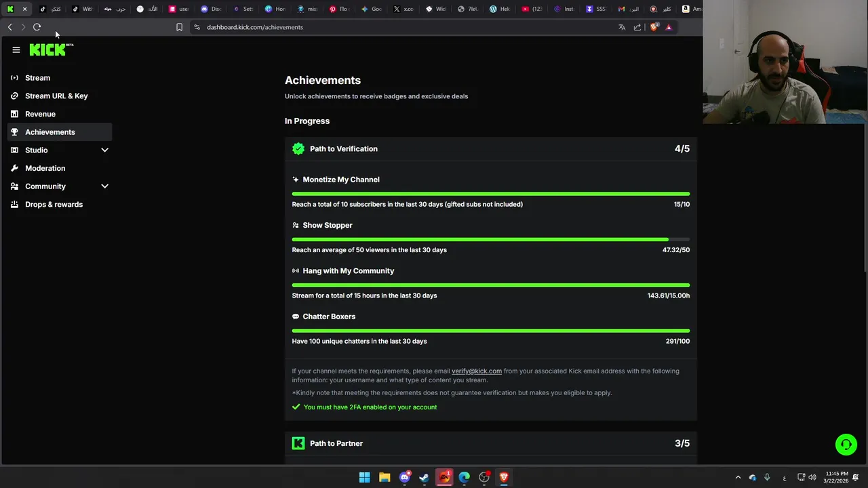Select Achievements in the sidebar
868x488 pixels.
point(60,132)
